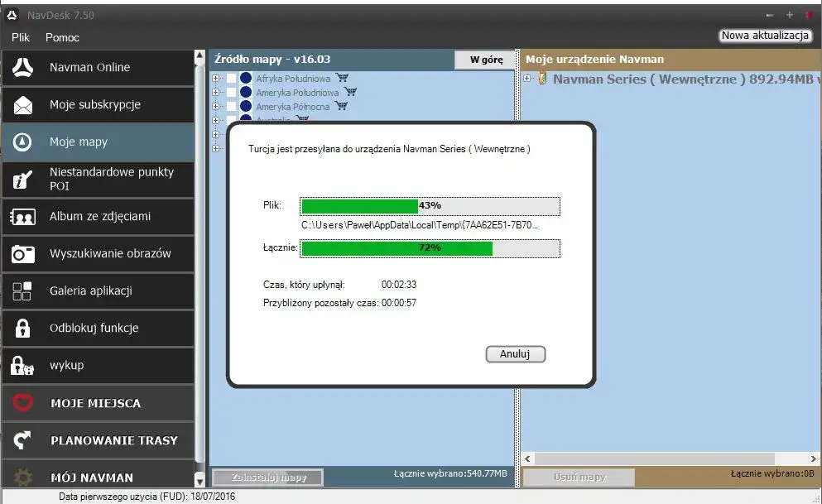Viewport: 822px width, 504px height.
Task: Enable the Ameryka Północna checkbox
Action: 232,107
